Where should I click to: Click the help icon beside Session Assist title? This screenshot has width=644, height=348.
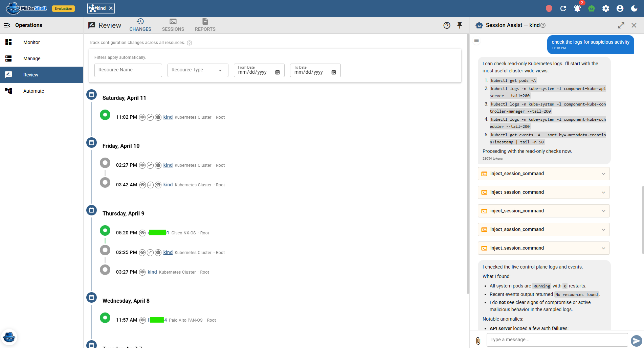(543, 25)
